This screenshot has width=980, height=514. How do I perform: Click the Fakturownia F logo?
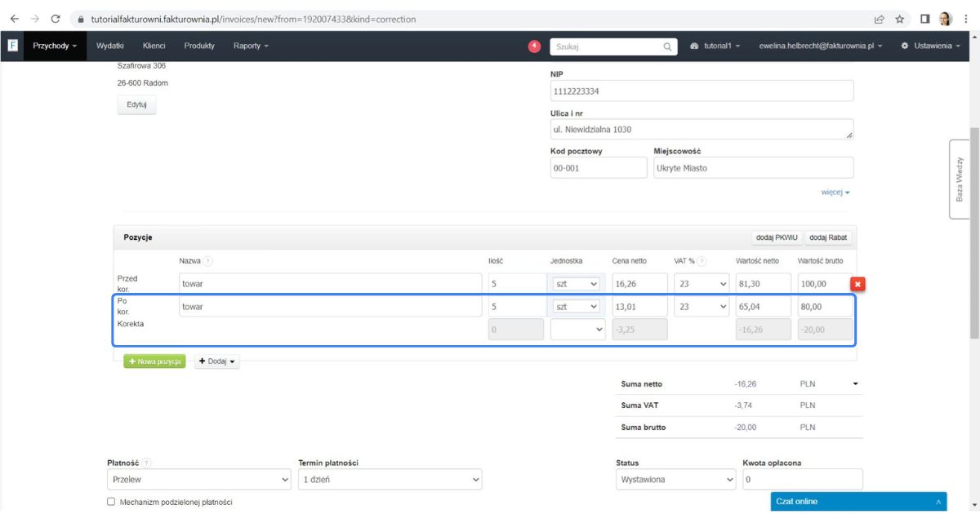coord(13,46)
